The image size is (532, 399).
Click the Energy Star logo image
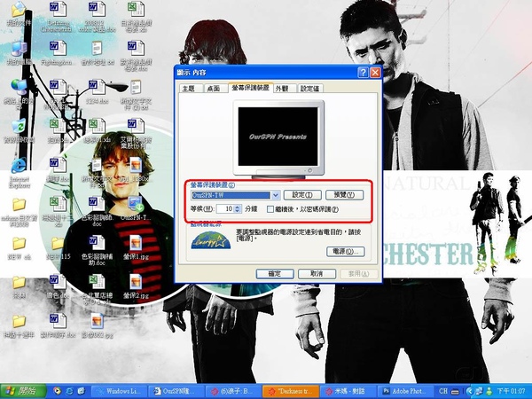point(210,240)
